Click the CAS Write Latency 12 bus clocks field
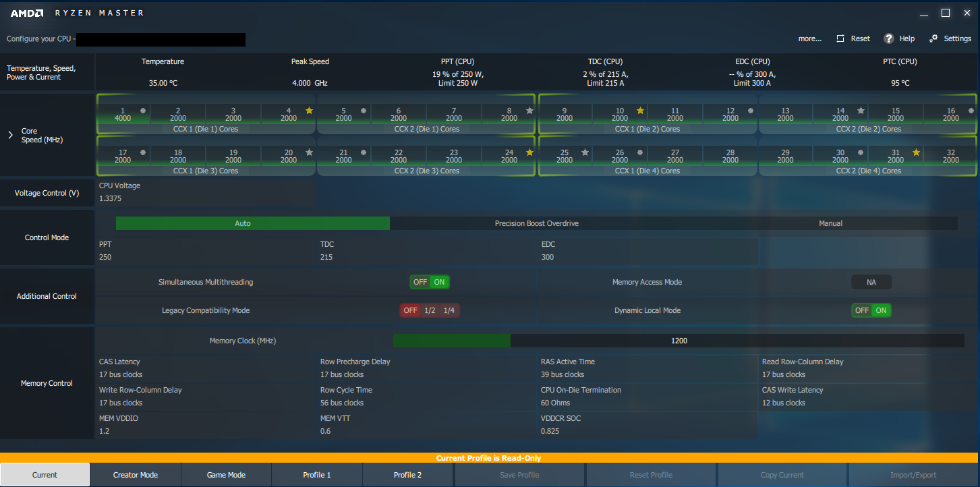This screenshot has height=487, width=980. coord(869,397)
